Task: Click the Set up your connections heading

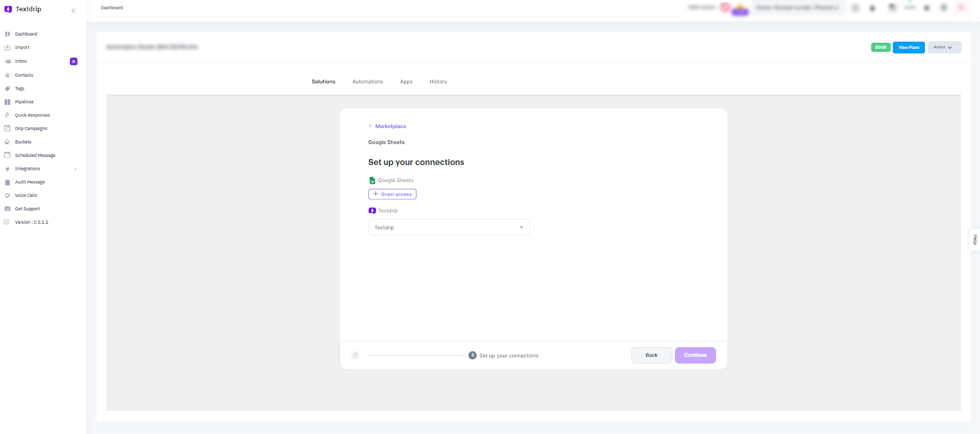Action: [416, 162]
